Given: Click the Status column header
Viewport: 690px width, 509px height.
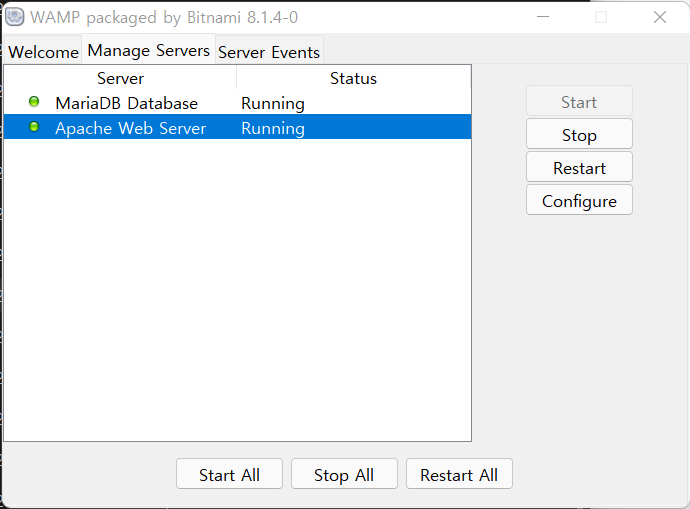Looking at the screenshot, I should click(x=354, y=78).
